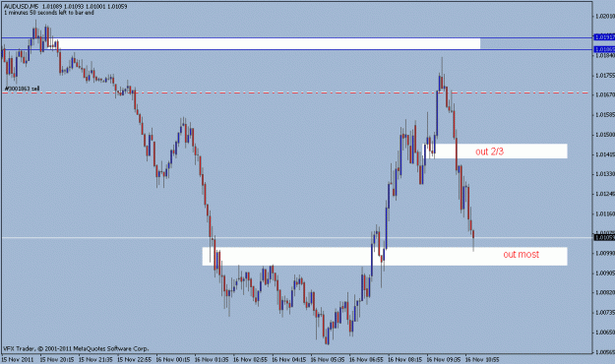615x364 pixels.
Task: Click the 'out most' red text label
Action: point(522,254)
